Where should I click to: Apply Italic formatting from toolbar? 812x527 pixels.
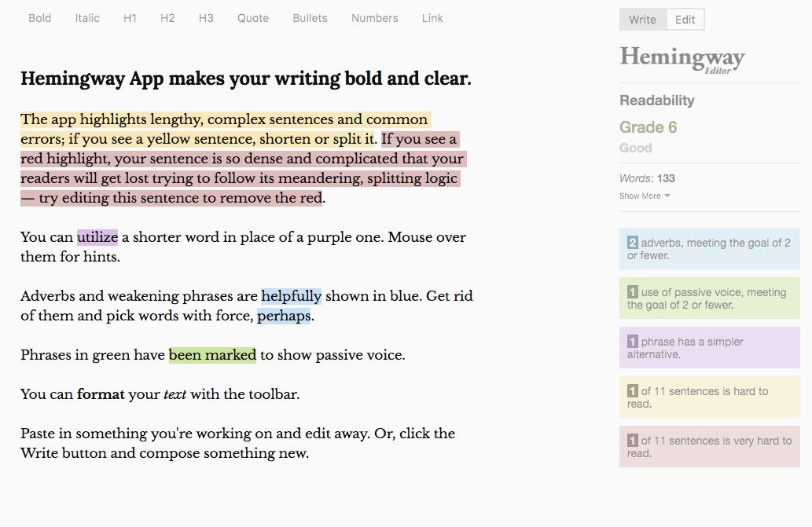point(87,18)
